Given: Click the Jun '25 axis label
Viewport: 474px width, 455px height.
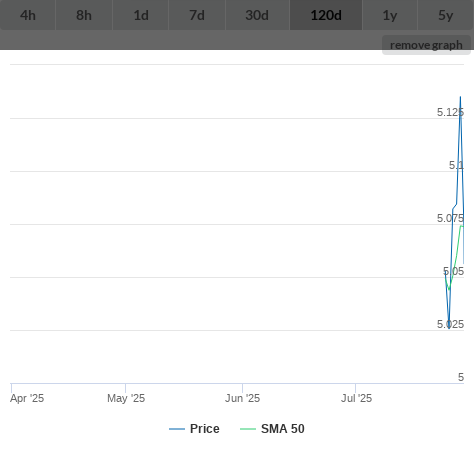Looking at the screenshot, I should click(242, 398).
